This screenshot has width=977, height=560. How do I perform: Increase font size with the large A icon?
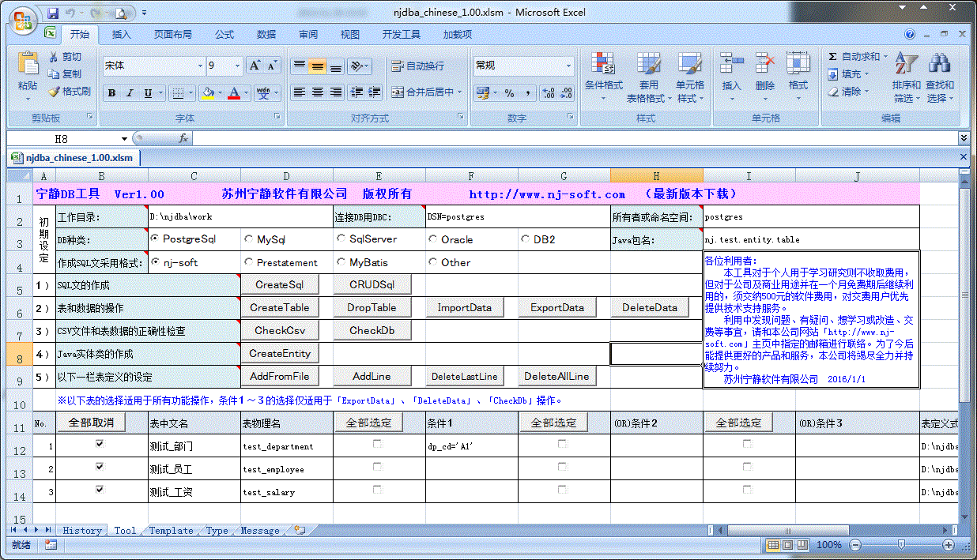255,66
